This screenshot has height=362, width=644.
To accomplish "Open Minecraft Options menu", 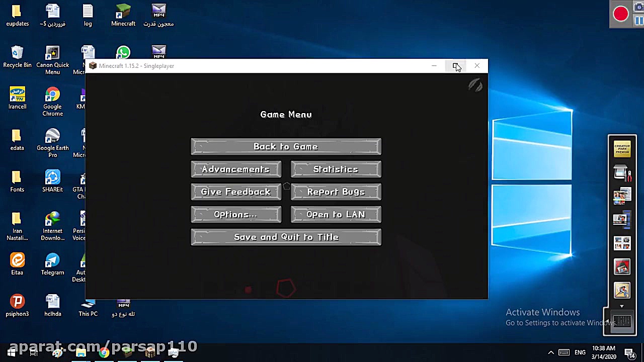I will click(x=236, y=215).
